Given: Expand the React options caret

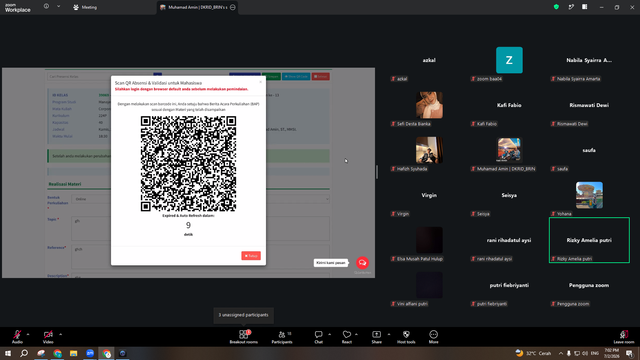Looking at the screenshot, I should point(356,334).
